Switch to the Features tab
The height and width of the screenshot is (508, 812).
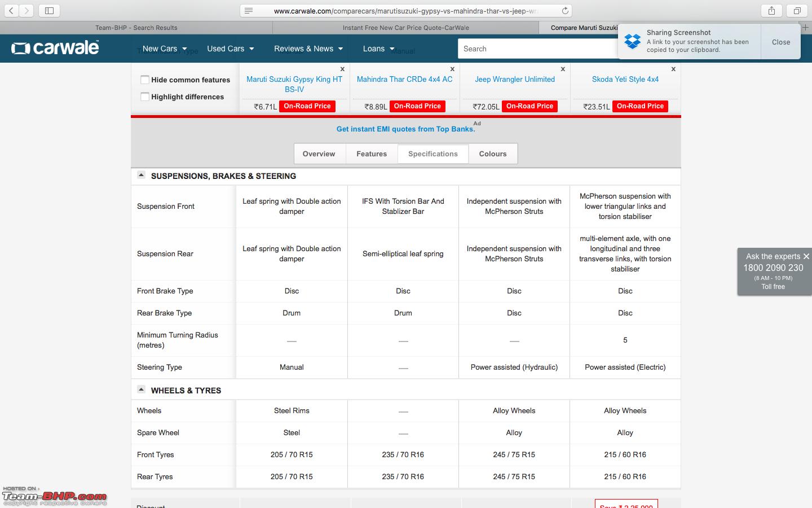(x=372, y=154)
